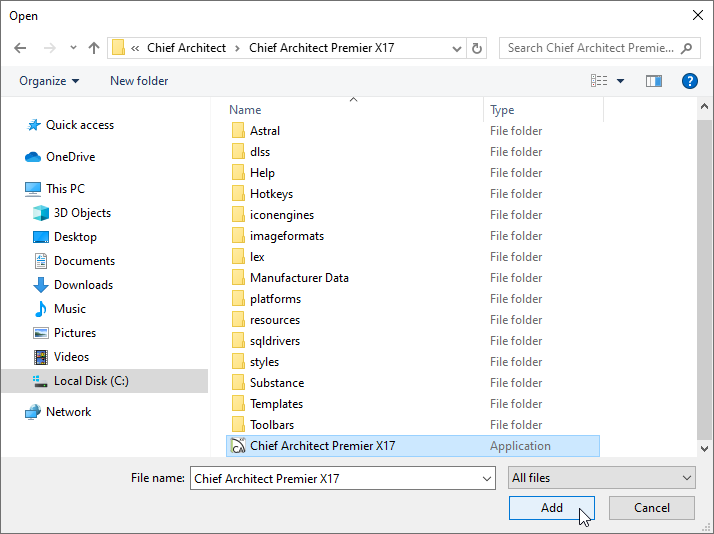Create a New folder

coord(139,81)
